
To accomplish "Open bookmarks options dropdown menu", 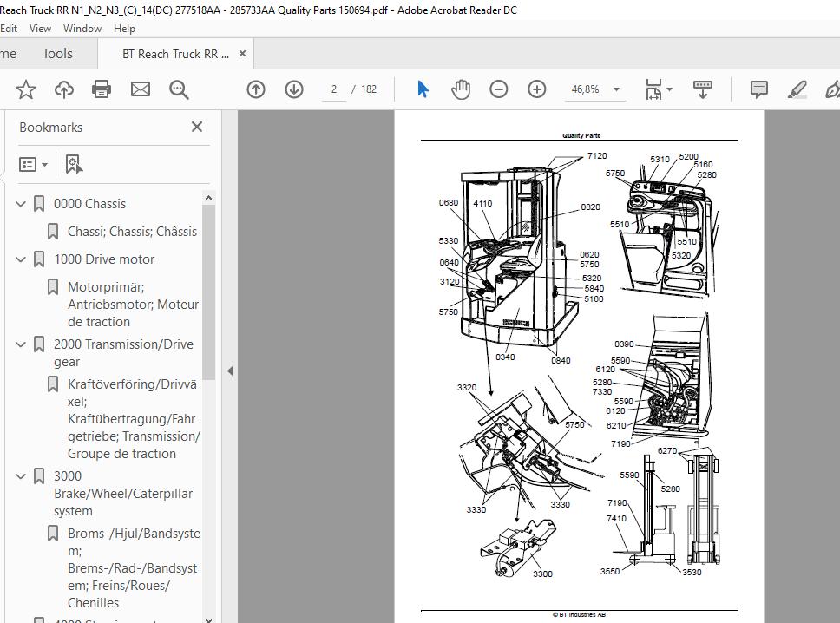I will tap(34, 164).
